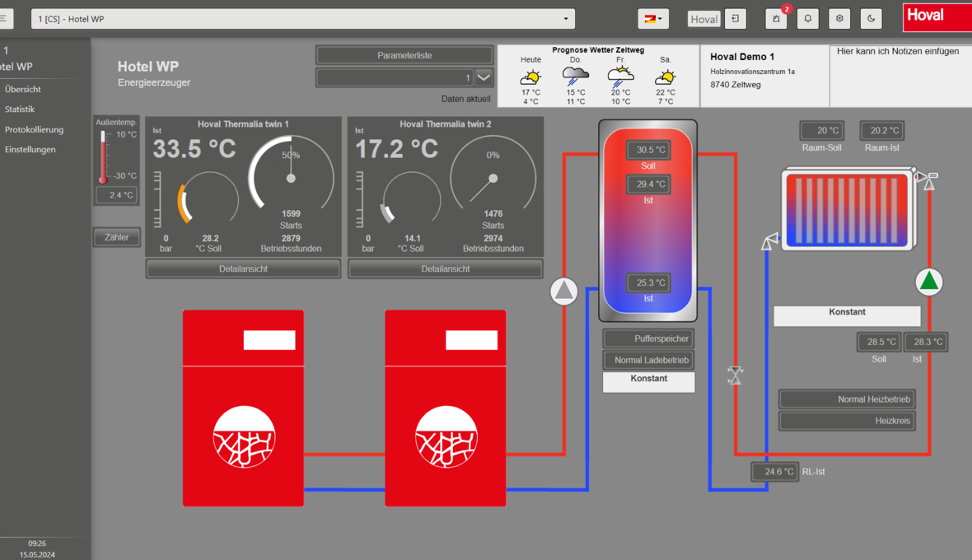This screenshot has height=560, width=972.
Task: Select Protokollierung in the sidebar
Action: tap(34, 129)
